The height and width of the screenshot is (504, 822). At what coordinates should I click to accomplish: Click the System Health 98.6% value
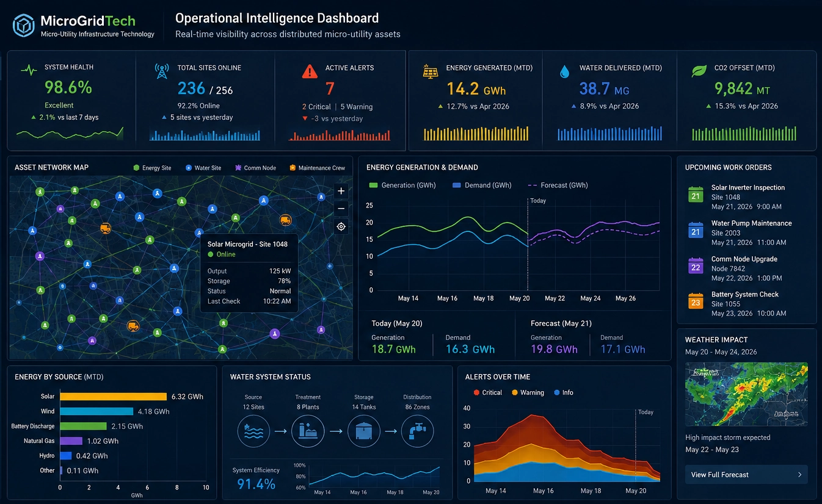68,87
